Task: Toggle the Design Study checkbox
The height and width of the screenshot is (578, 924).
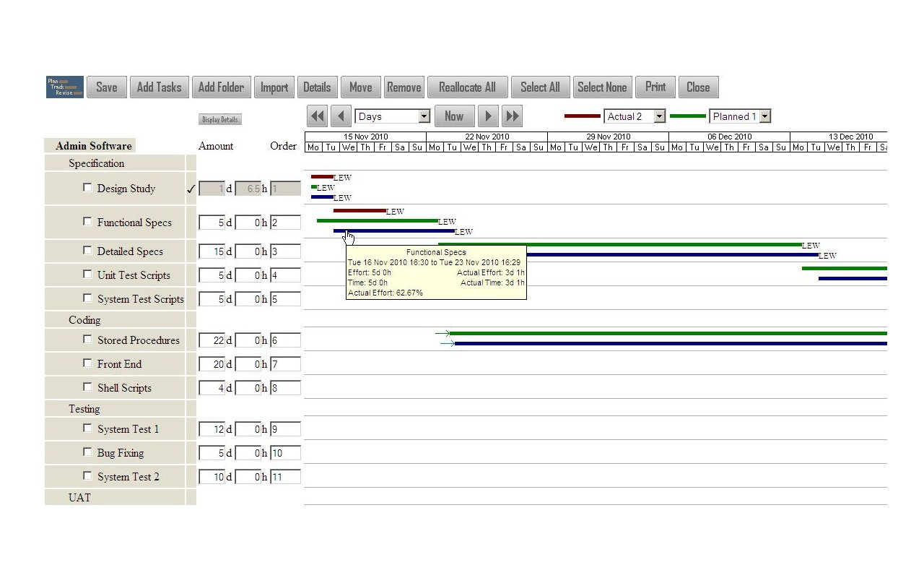Action: pyautogui.click(x=87, y=188)
